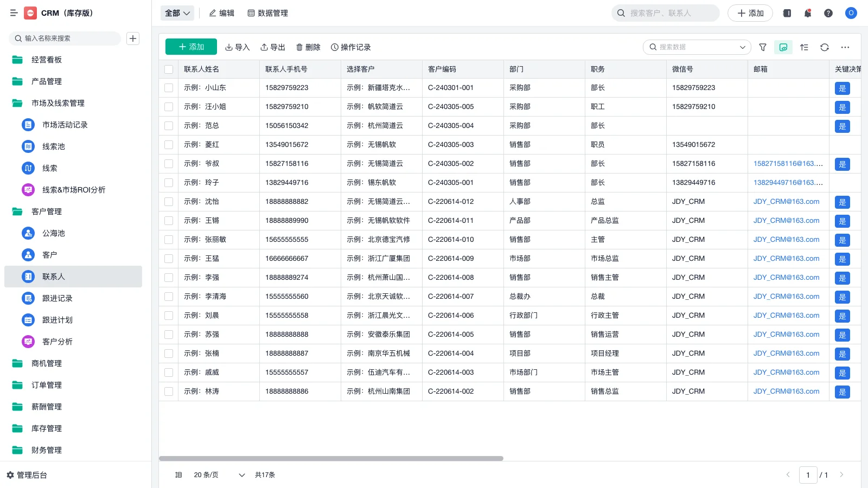The height and width of the screenshot is (488, 868).
Task: Open the 20 条/页 page size dropdown
Action: [x=219, y=475]
